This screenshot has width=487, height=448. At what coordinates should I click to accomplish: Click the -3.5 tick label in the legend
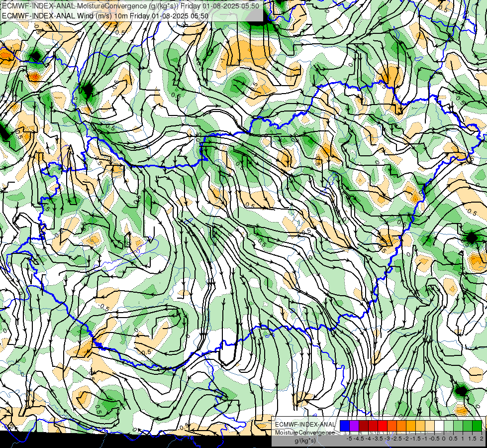(x=378, y=439)
